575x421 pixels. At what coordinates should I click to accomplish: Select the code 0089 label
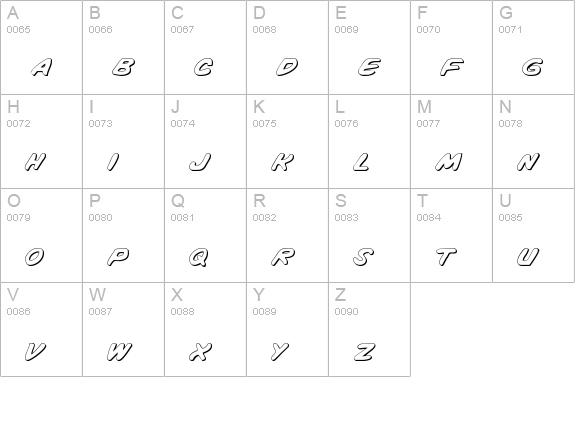[x=264, y=311]
